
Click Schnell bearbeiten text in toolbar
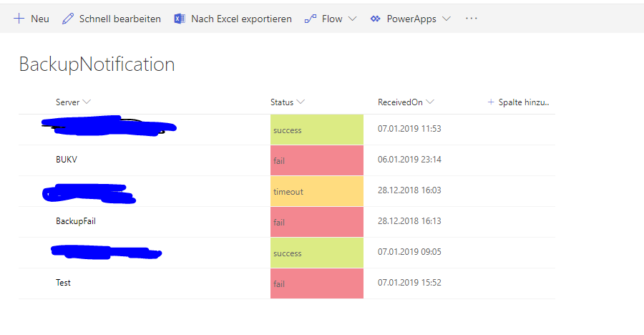119,19
